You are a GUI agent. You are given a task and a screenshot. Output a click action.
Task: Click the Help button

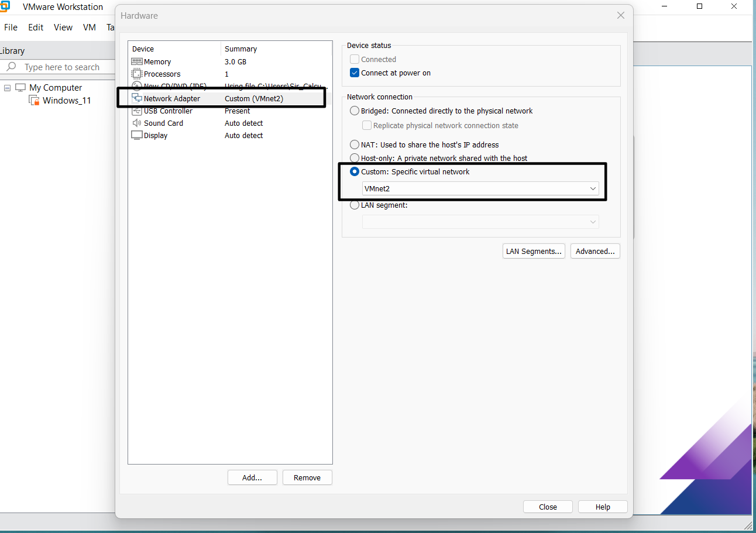click(603, 507)
